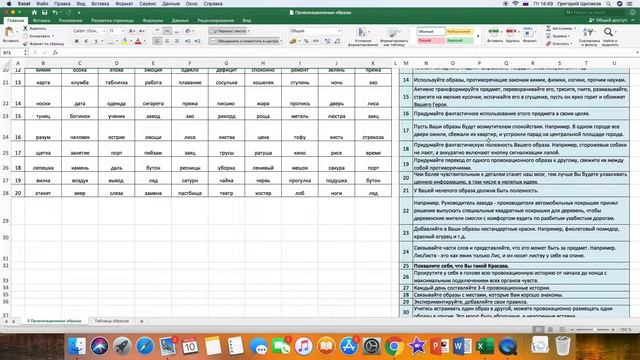The image size is (640, 360).
Task: Switch to the Вид ribbon tab
Action: [247, 20]
